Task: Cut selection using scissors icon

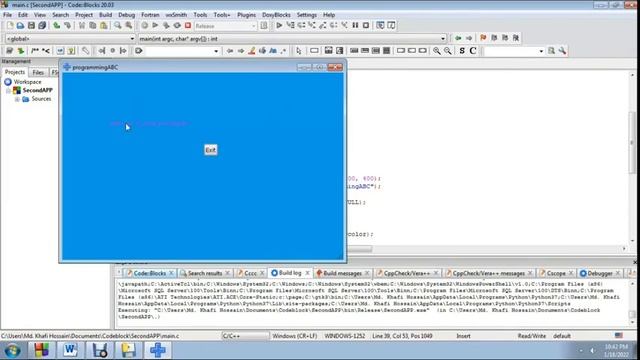Action: click(82, 26)
